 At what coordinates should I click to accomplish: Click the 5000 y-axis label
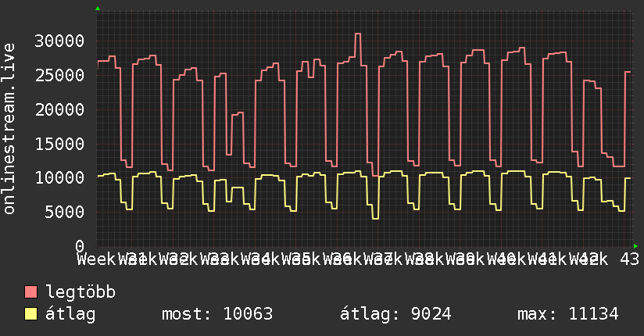(x=65, y=212)
